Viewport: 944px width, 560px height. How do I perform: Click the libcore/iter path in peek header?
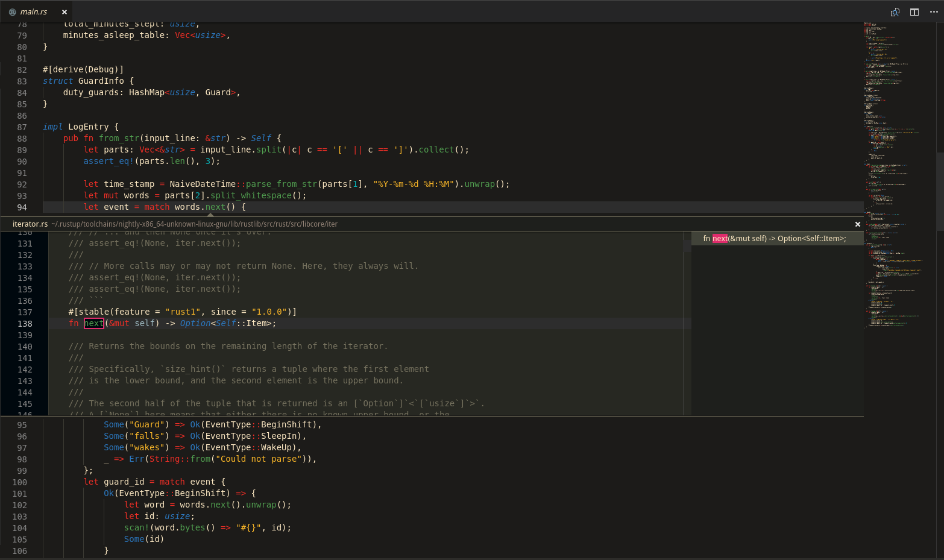coord(194,224)
